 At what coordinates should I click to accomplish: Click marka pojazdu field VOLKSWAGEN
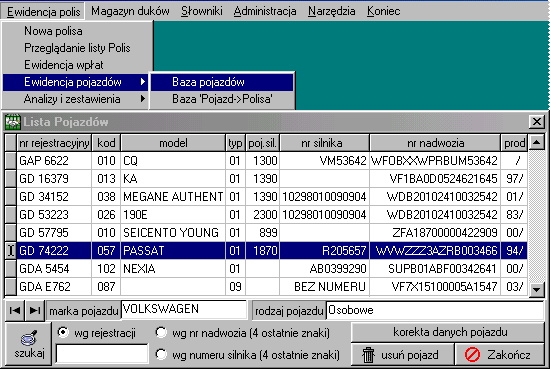184,309
